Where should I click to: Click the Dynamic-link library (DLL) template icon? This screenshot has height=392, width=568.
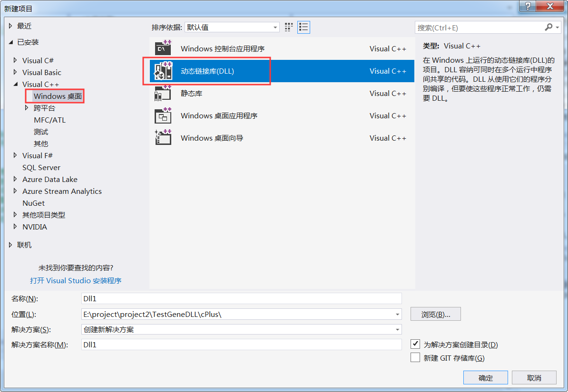point(163,71)
